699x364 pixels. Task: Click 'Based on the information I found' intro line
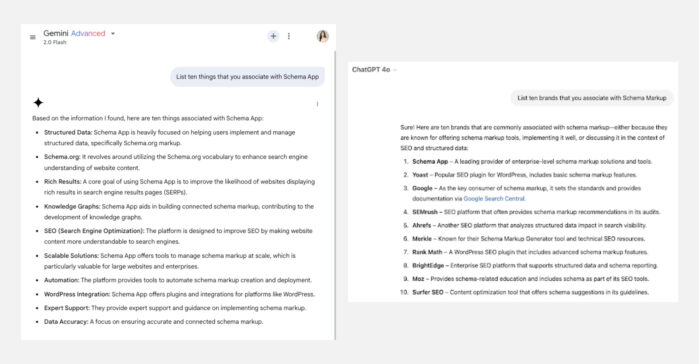click(x=148, y=119)
